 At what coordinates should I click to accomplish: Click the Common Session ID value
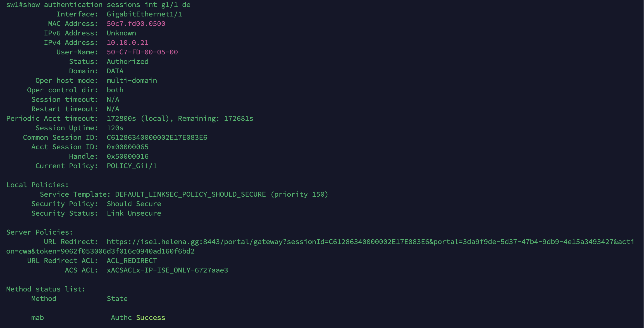pos(157,138)
